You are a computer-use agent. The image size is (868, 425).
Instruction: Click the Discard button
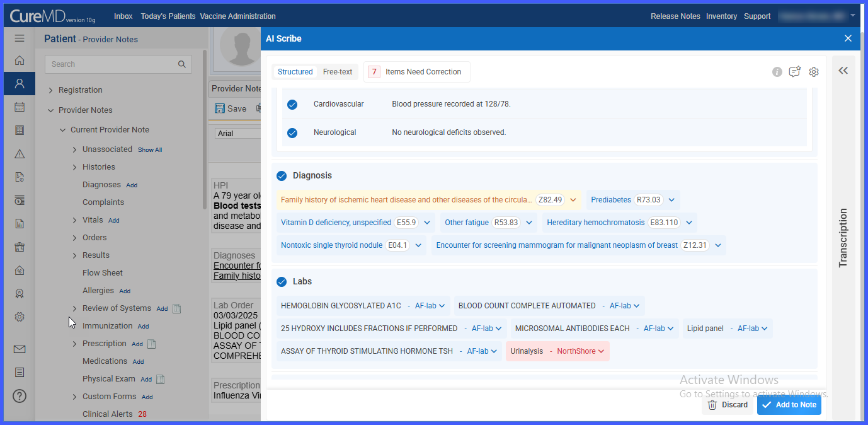click(x=728, y=405)
